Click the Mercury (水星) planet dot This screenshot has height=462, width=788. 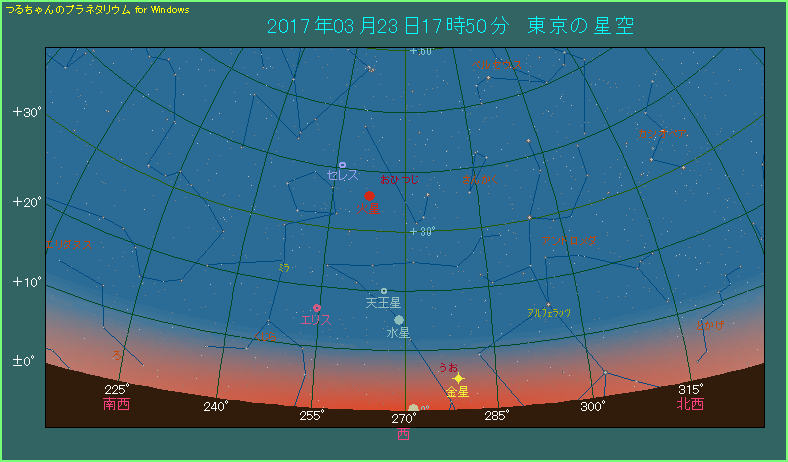click(x=399, y=320)
